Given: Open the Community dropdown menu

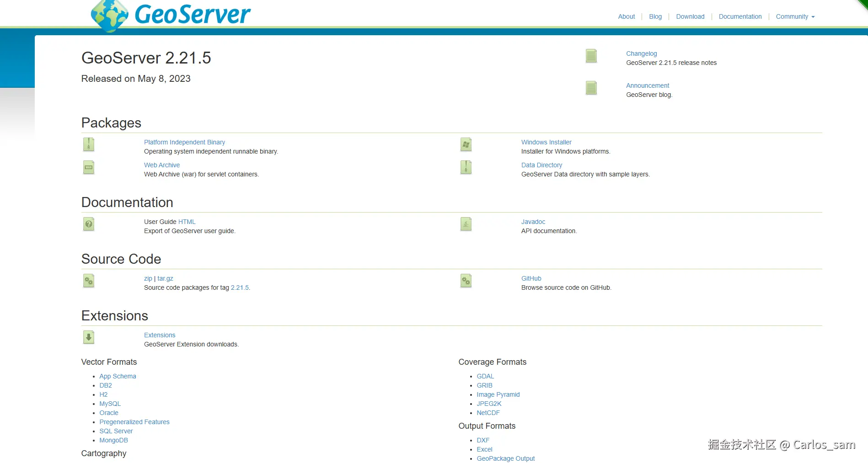Looking at the screenshot, I should (795, 16).
